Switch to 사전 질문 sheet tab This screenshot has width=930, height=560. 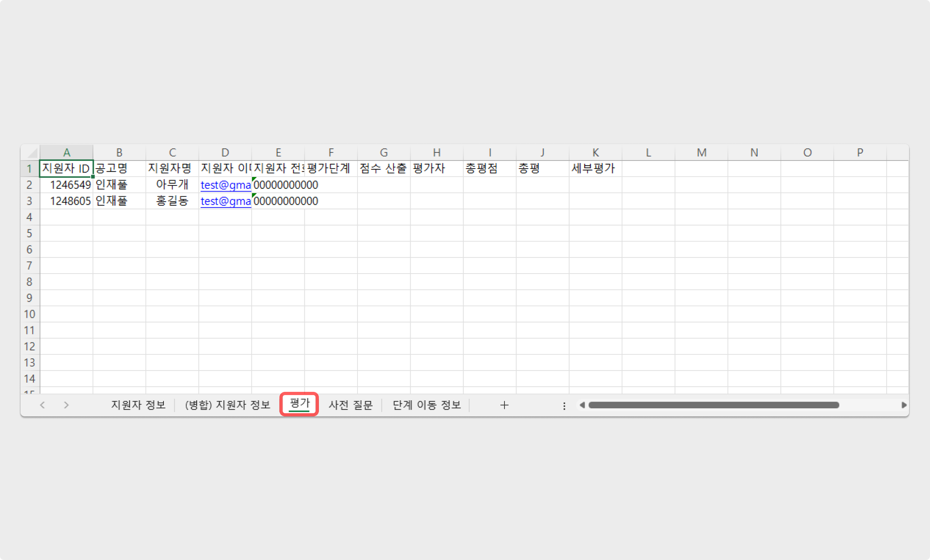(x=350, y=405)
